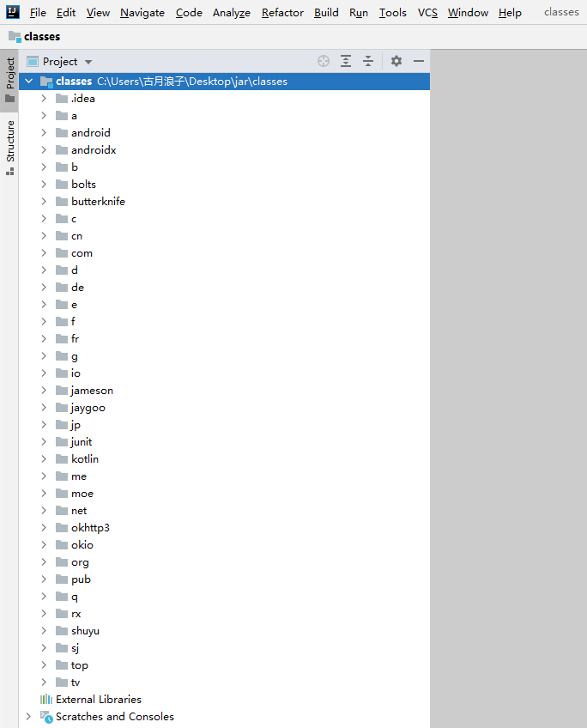Select the fr folder row
This screenshot has width=587, height=728.
point(224,339)
